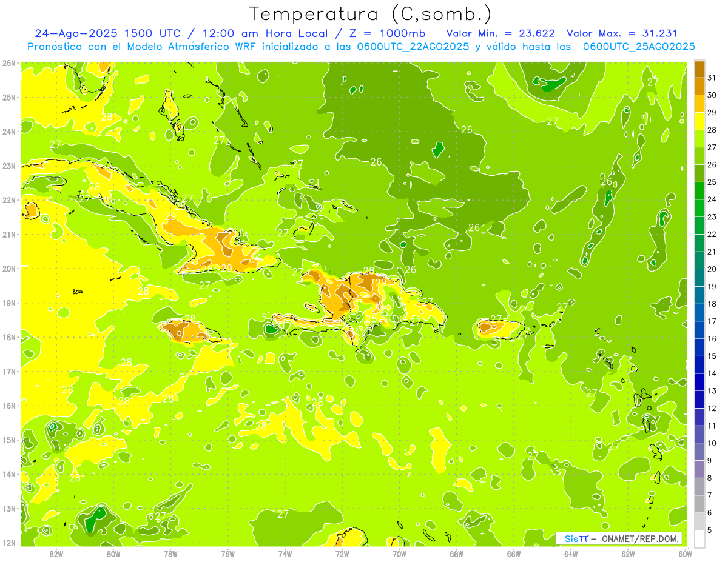
Task: Click the color scale label '14'
Action: [712, 373]
